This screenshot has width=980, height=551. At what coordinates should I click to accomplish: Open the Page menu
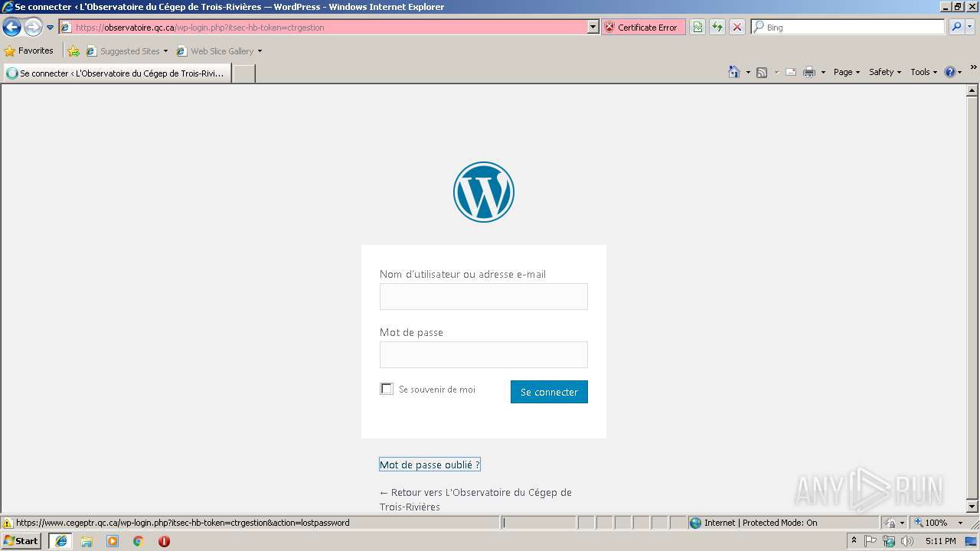click(x=847, y=72)
